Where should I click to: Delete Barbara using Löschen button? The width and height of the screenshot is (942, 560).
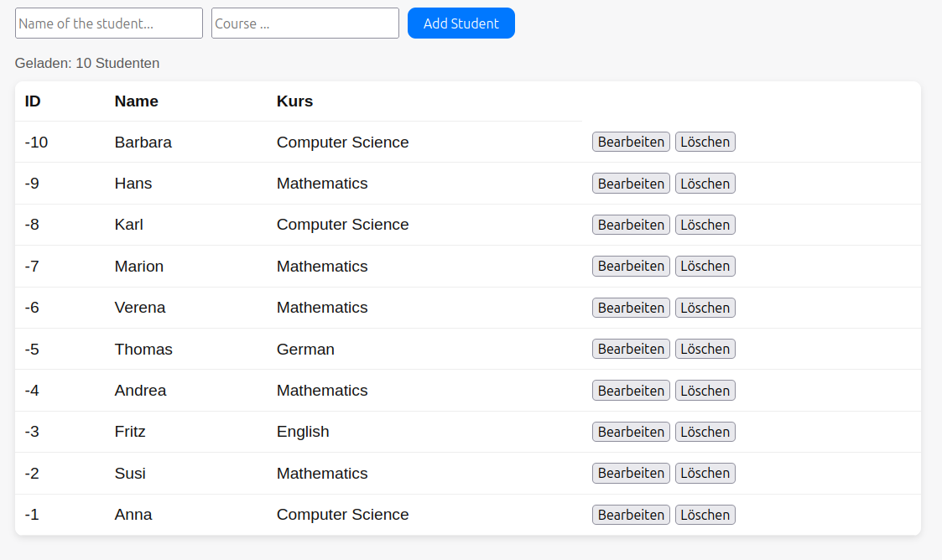click(705, 142)
